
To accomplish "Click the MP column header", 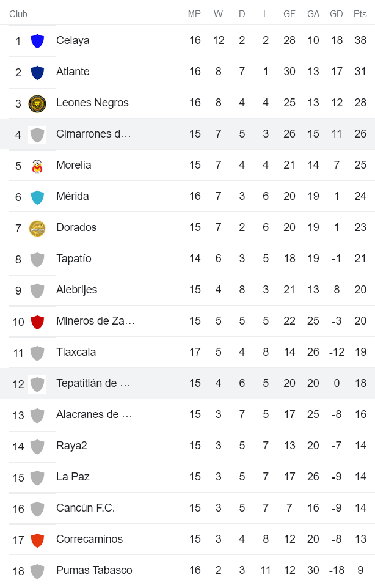I will [194, 14].
